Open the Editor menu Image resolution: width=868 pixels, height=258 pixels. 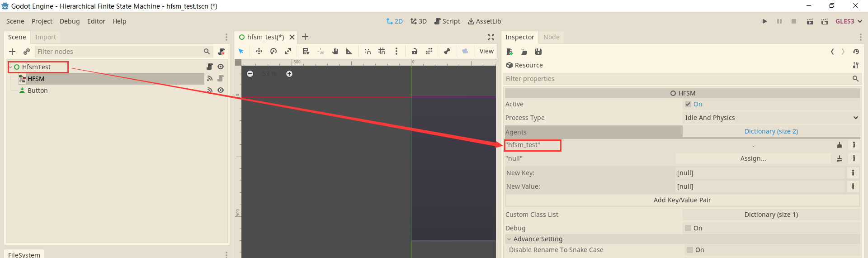click(96, 21)
